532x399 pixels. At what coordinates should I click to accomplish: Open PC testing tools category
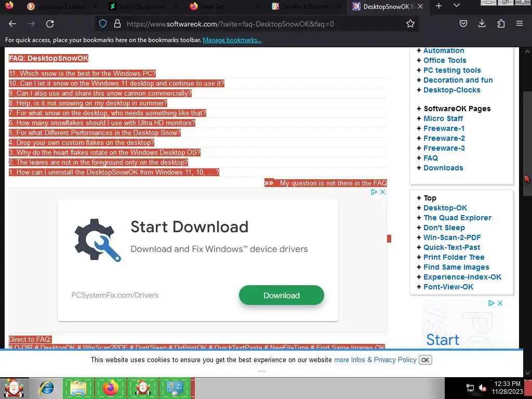pos(452,70)
